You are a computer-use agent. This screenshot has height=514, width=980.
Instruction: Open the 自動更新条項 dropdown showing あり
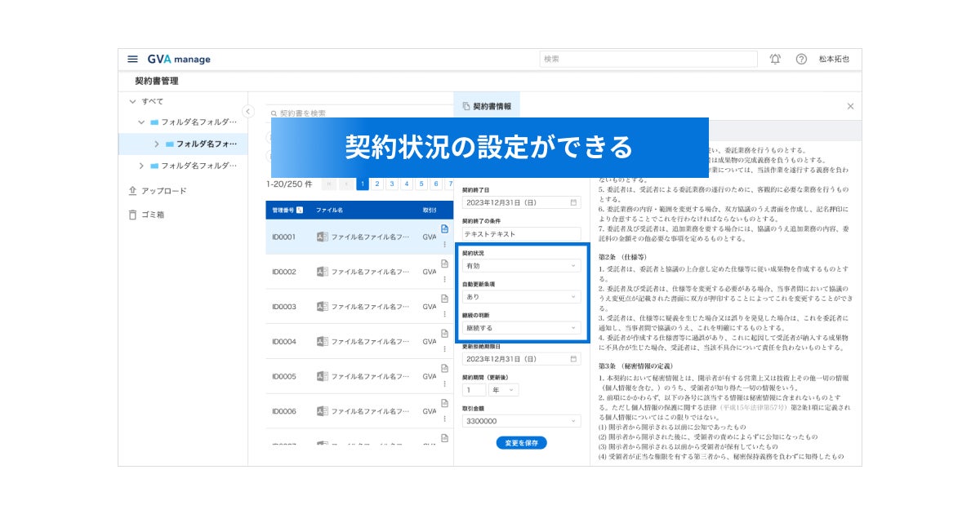pos(521,297)
